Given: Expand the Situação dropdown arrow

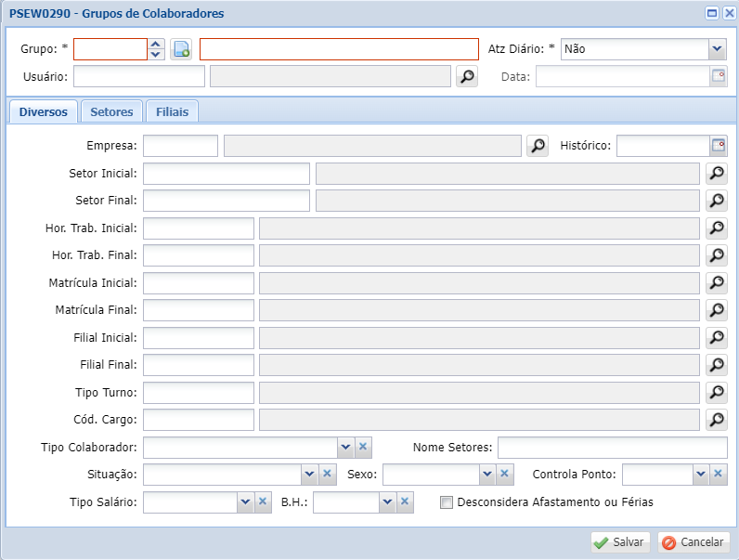Looking at the screenshot, I should pyautogui.click(x=309, y=475).
